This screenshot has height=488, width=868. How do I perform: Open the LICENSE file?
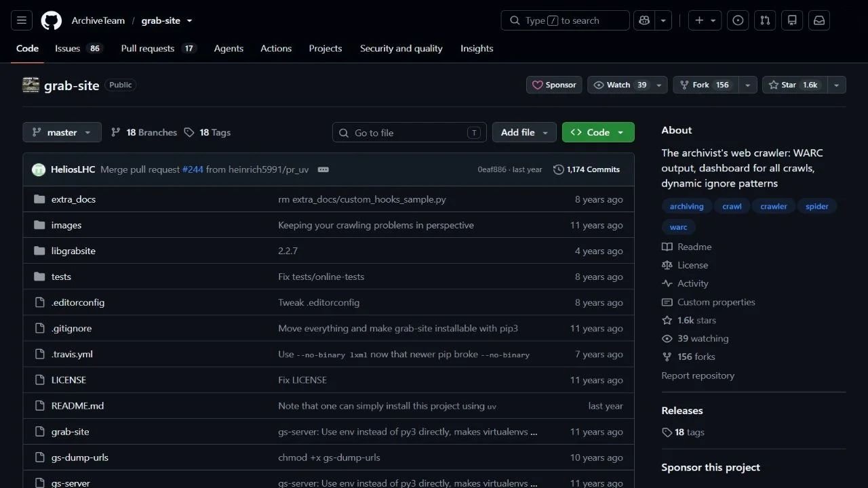[x=68, y=380]
